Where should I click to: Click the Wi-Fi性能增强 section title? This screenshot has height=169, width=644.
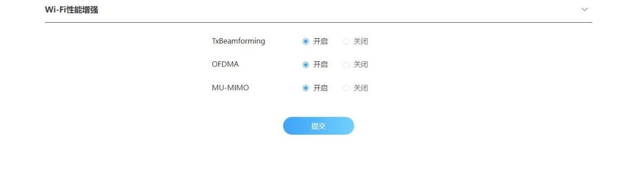coord(72,10)
